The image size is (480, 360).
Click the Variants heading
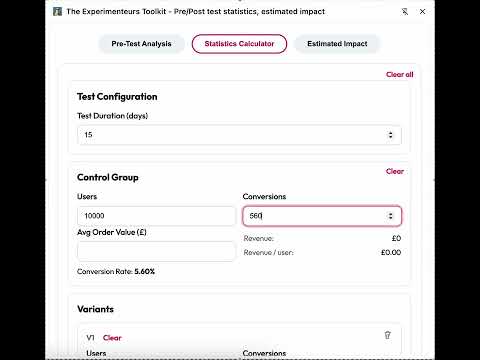pyautogui.click(x=95, y=309)
